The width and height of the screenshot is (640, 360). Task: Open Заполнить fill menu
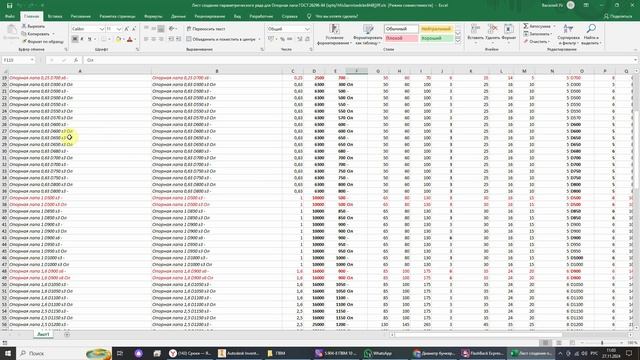pos(538,34)
